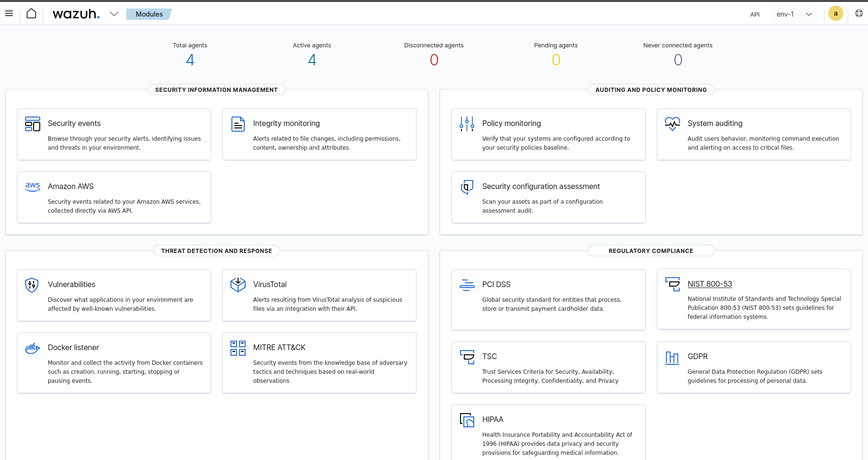The width and height of the screenshot is (868, 460).
Task: Switch to the Modules breadcrumb tab
Action: pyautogui.click(x=148, y=14)
